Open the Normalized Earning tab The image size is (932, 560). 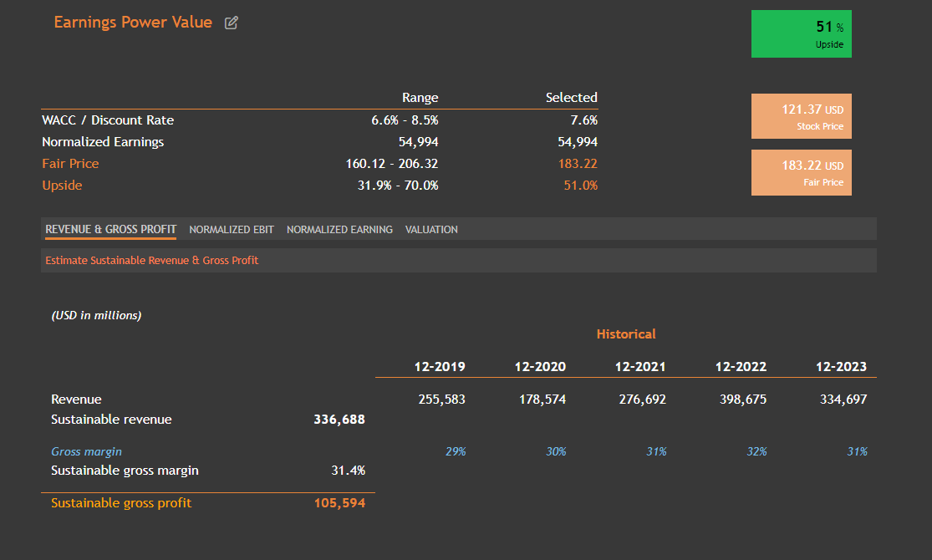(x=339, y=229)
